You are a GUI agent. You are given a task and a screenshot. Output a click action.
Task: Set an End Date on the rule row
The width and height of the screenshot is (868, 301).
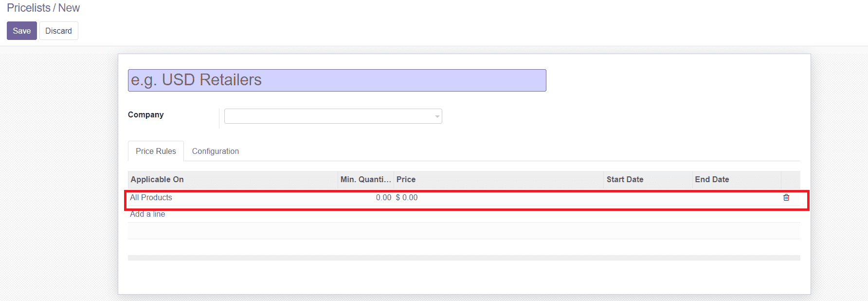coord(730,197)
